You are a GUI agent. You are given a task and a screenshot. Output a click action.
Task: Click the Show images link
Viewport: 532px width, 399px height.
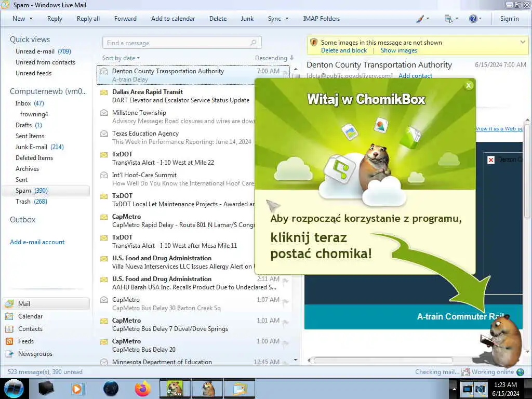point(398,50)
